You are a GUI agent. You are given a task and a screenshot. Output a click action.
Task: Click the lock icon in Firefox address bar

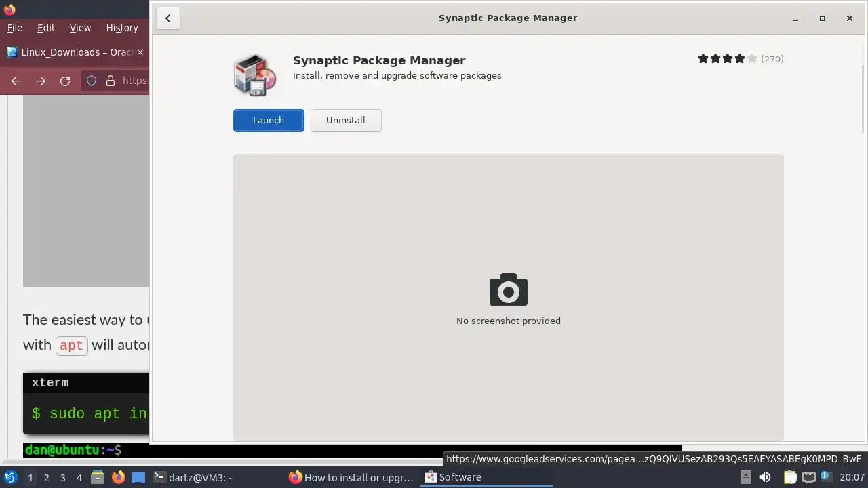tap(111, 81)
